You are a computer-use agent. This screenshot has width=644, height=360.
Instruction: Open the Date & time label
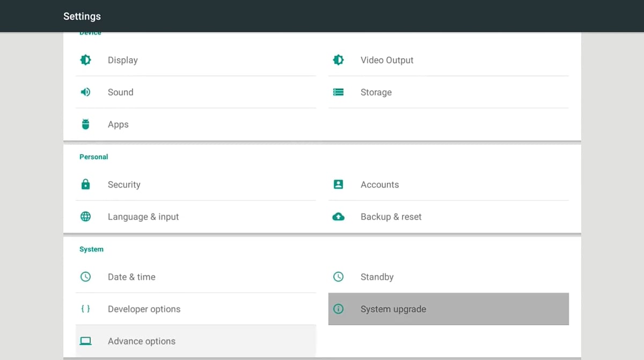[x=131, y=277]
